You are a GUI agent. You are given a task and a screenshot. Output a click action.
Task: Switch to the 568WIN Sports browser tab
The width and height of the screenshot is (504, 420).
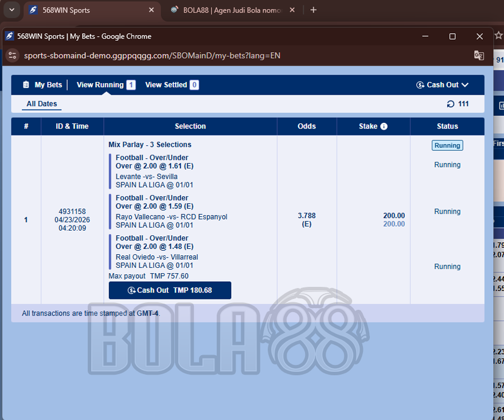pos(92,10)
